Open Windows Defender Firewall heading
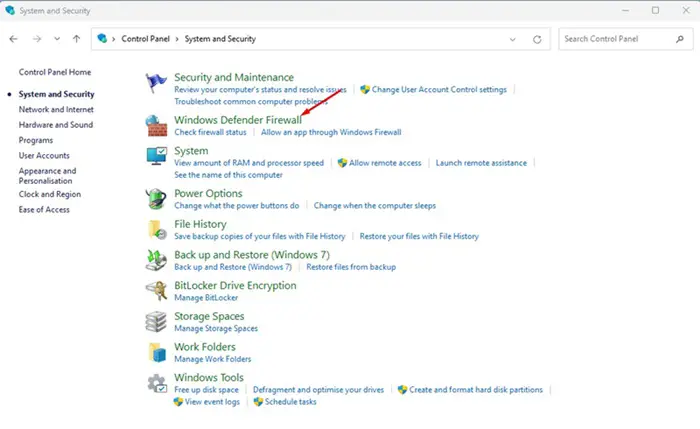Image resolution: width=700 pixels, height=429 pixels. tap(238, 120)
